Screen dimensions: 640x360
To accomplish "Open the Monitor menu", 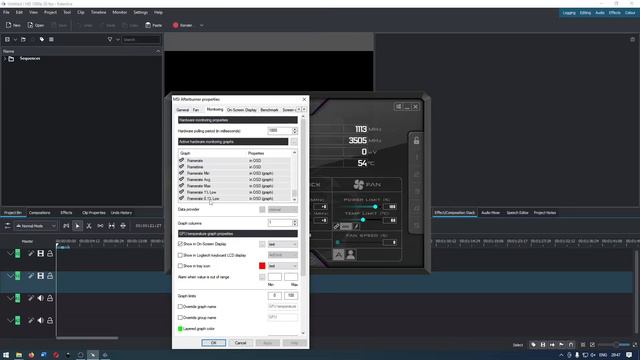I will point(120,13).
